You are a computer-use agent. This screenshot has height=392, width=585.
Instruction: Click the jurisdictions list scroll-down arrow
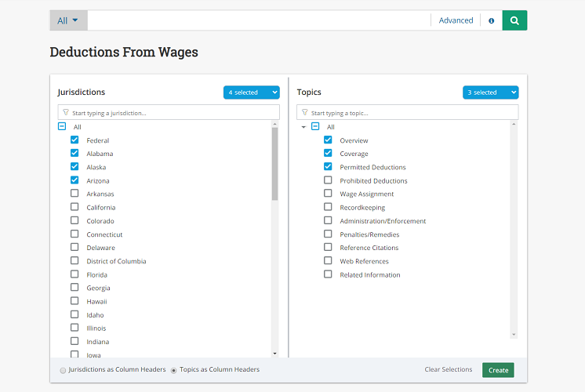[274, 354]
